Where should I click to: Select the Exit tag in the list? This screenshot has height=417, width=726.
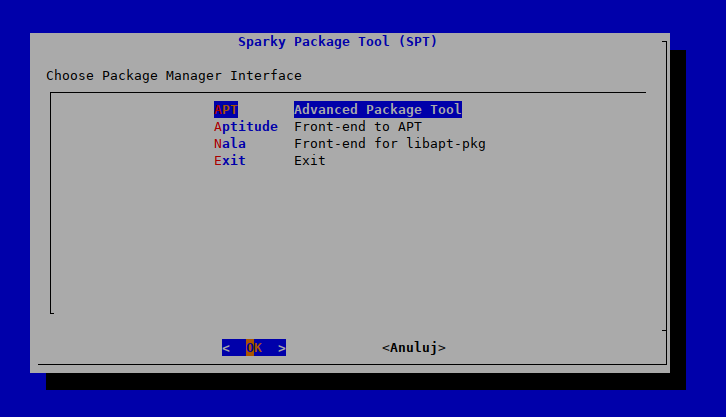pyautogui.click(x=230, y=161)
